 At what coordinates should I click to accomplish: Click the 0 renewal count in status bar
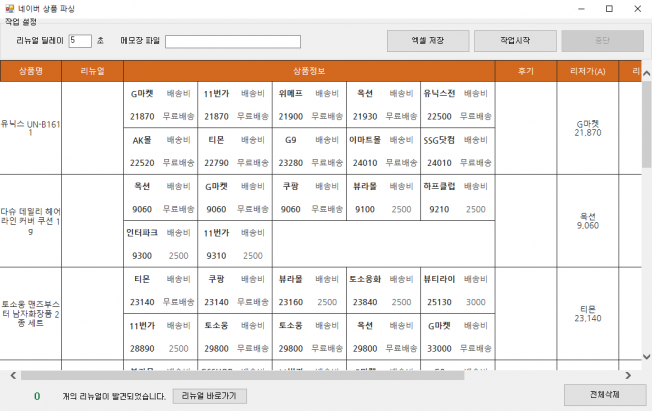[37, 396]
